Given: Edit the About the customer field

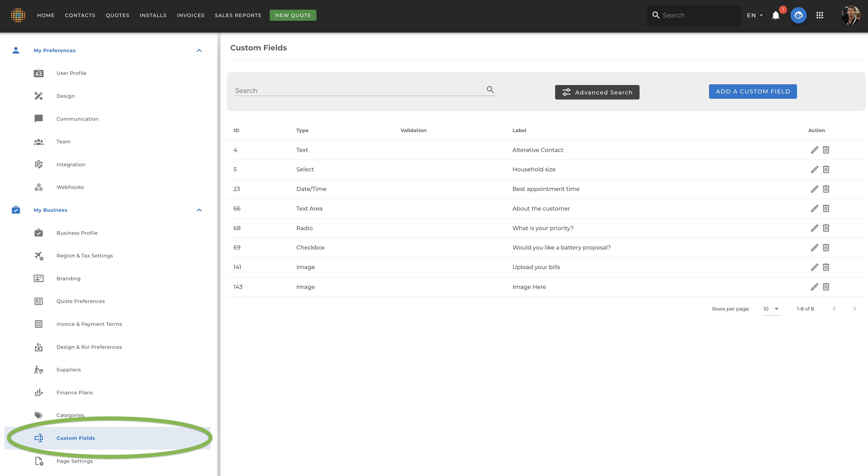Looking at the screenshot, I should pyautogui.click(x=814, y=208).
